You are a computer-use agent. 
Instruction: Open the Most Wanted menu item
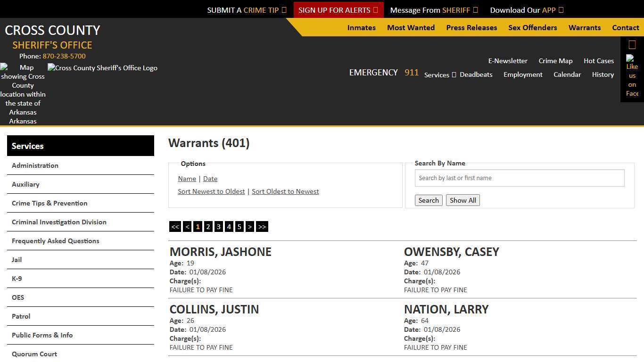411,28
